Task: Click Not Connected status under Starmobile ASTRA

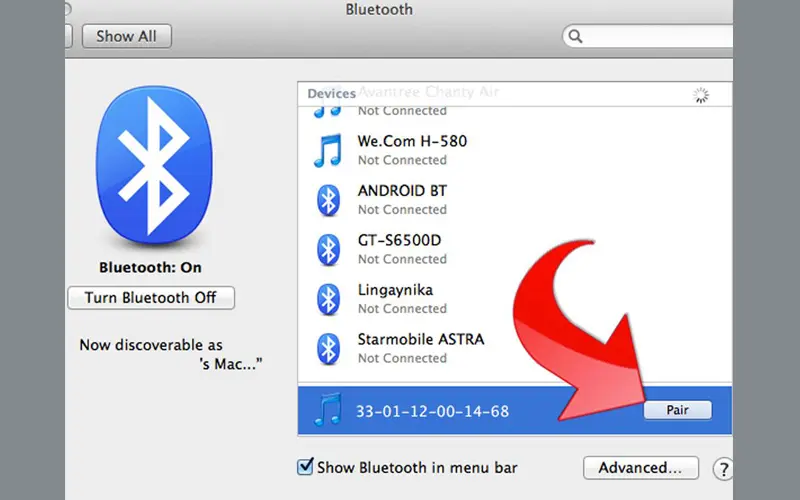Action: point(403,358)
